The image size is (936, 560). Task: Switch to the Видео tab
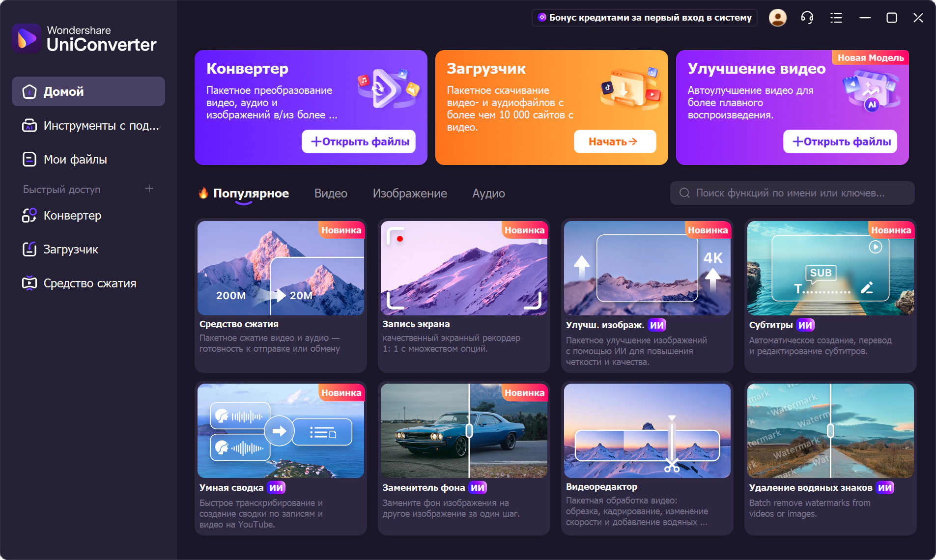tap(331, 194)
